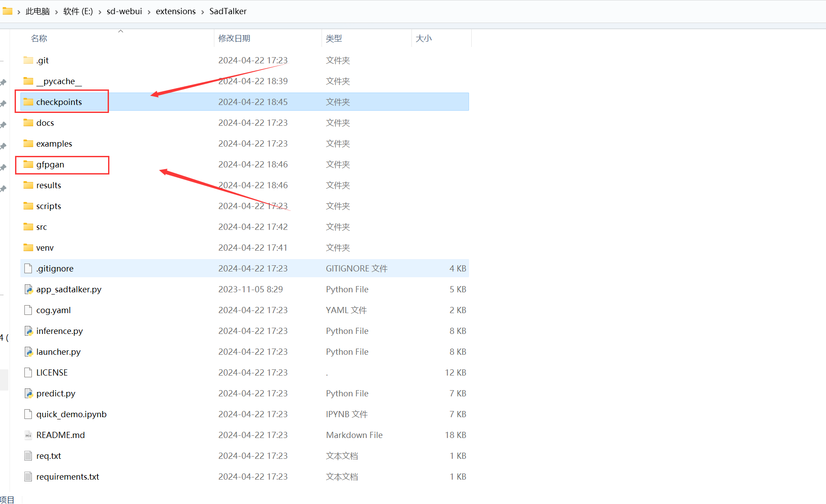Expand the chevron after sd-webui in breadcrumb

[149, 12]
